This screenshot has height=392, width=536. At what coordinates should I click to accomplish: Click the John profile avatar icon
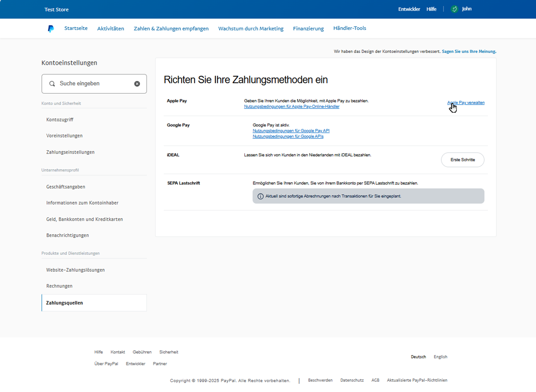tap(454, 9)
